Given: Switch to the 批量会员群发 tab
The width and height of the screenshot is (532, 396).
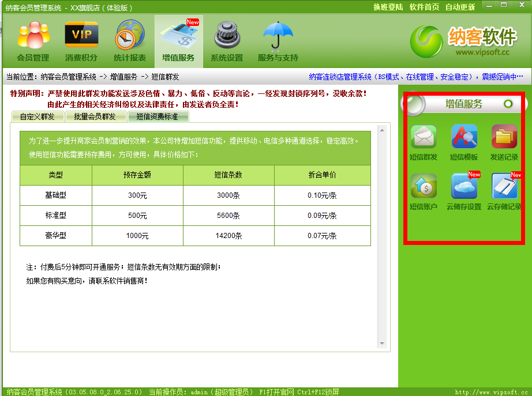Looking at the screenshot, I should (91, 116).
